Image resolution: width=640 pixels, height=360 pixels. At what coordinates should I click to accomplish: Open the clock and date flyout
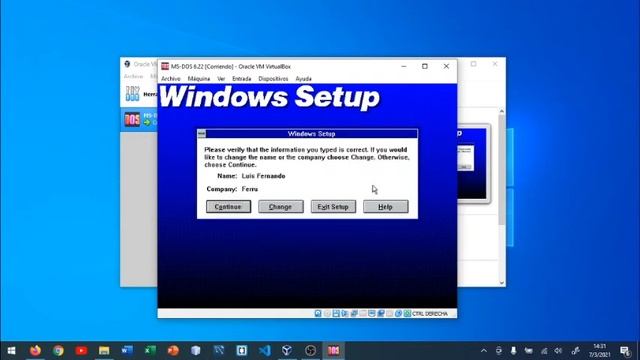(x=600, y=351)
